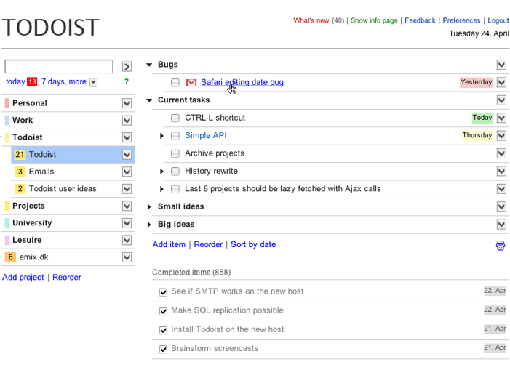Click the red overdue count badge beside today
510x386 pixels.
pyautogui.click(x=32, y=81)
